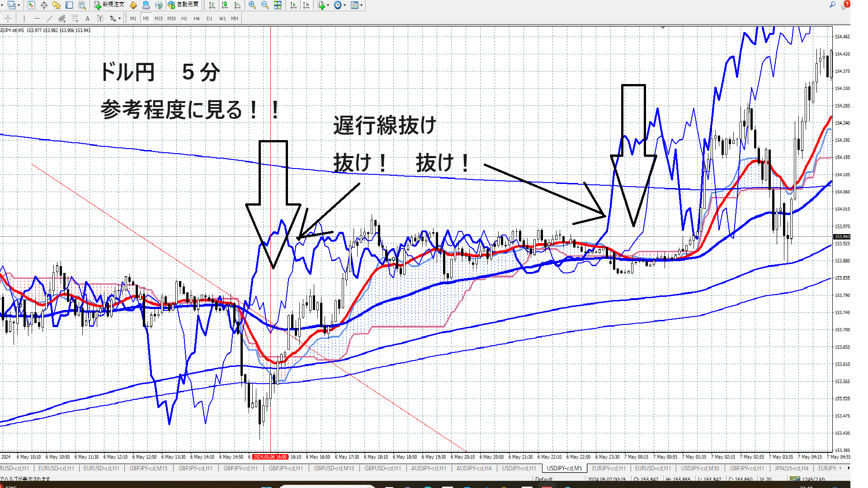Viewport: 868px width, 488px height.
Task: Open the AUDJPY-cd,H4 chart tab
Action: coord(474,468)
